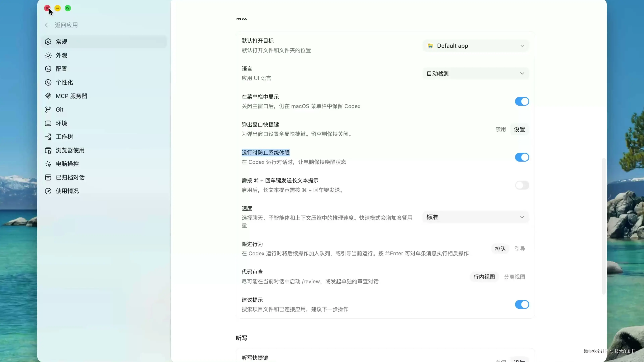Open 浏览器使用 browser icon in sidebar
This screenshot has height=362, width=644.
coord(48,150)
